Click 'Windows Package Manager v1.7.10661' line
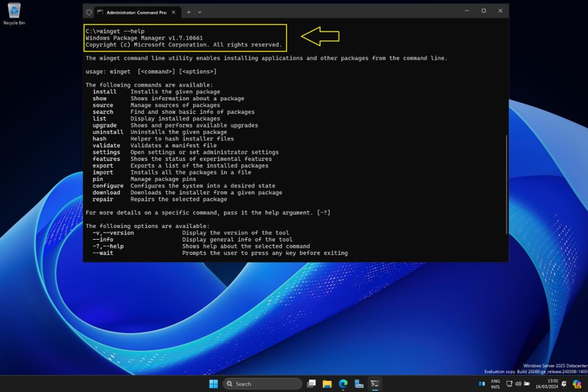Viewport: 588px width, 392px height. coord(144,38)
